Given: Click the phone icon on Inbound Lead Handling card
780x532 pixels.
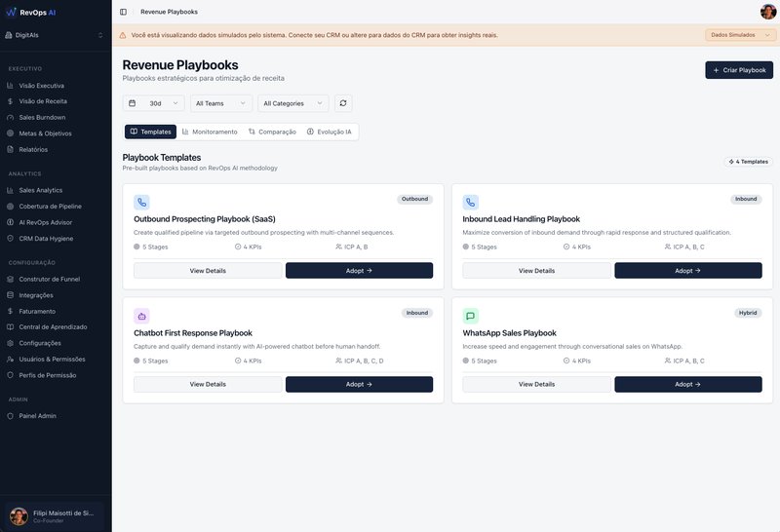Looking at the screenshot, I should pos(471,203).
